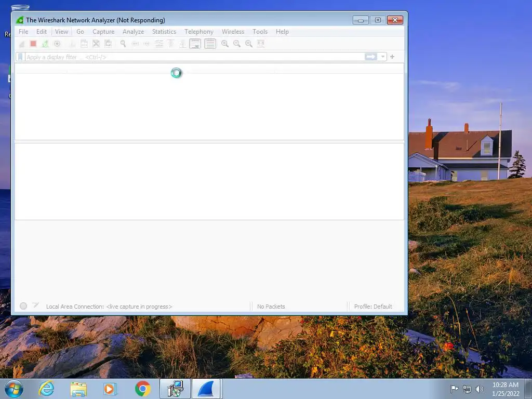
Task: Open display filter bookmark menu
Action: pyautogui.click(x=20, y=57)
